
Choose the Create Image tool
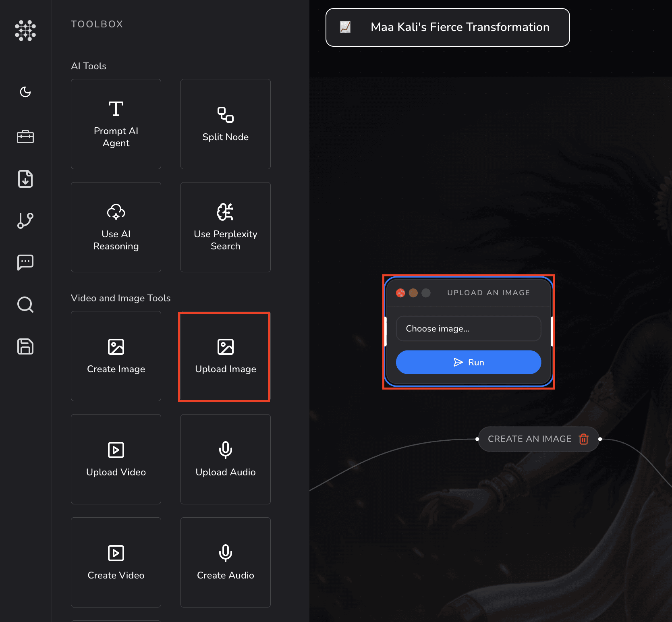(x=116, y=356)
